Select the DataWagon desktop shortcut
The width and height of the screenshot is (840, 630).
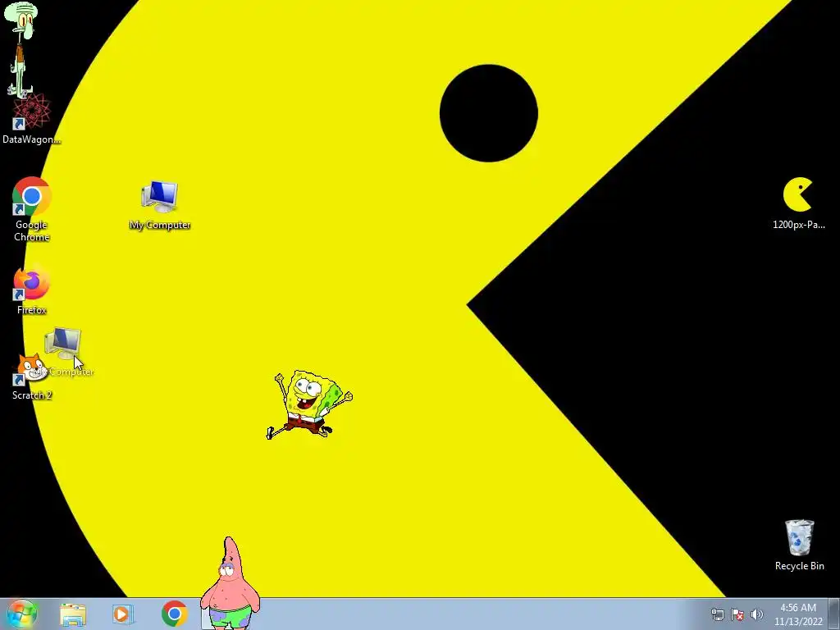[x=31, y=119]
